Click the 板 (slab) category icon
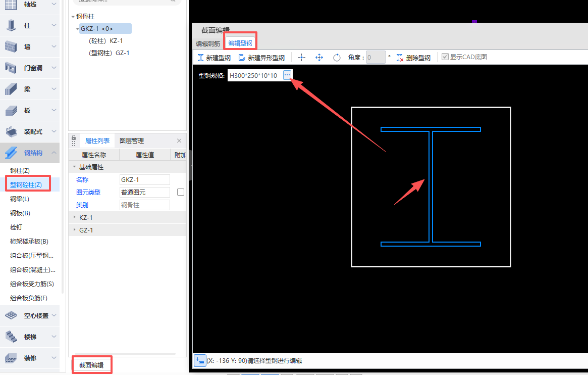 click(11, 110)
